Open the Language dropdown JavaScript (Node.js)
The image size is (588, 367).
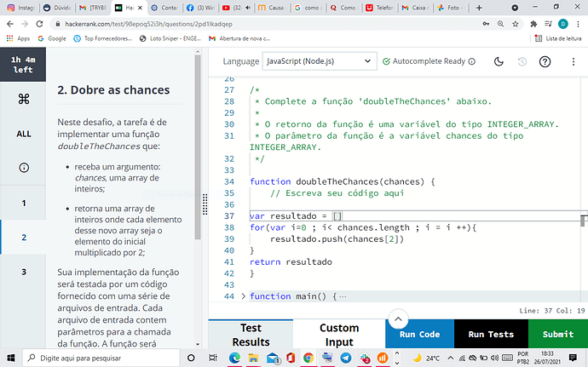coord(319,61)
